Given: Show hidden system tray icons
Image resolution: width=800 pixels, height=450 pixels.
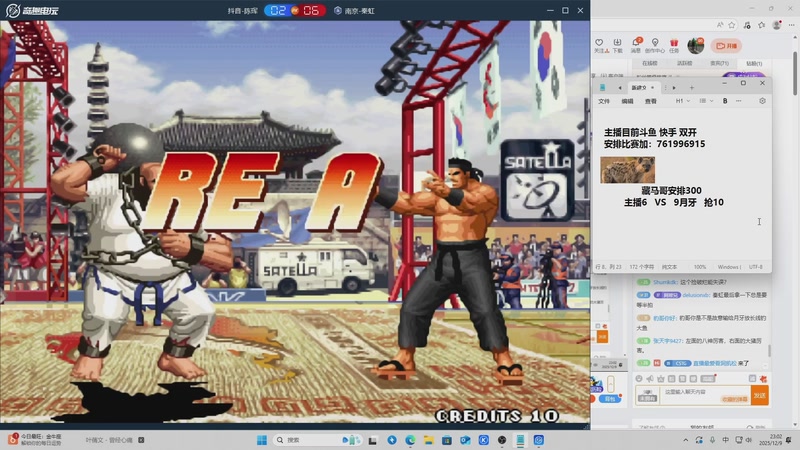Looking at the screenshot, I should [686, 440].
